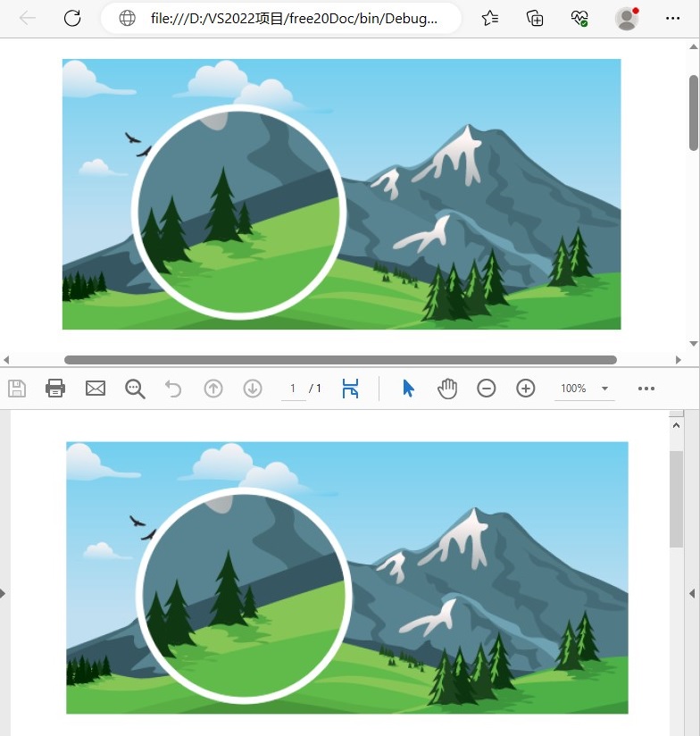Reload the page with refresh icon
The height and width of the screenshot is (736, 700).
(72, 18)
